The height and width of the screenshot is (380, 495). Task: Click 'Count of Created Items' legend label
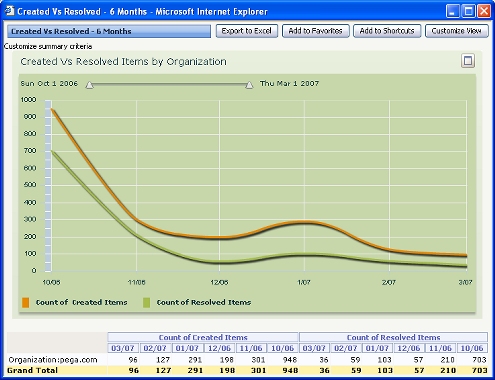pyautogui.click(x=82, y=302)
